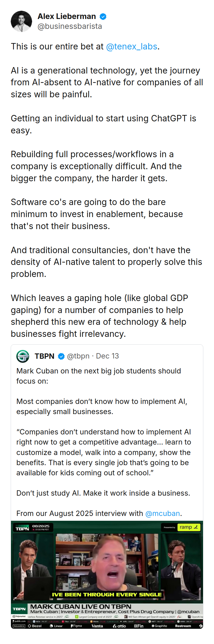Click TBPN's blue verification checkmark
214x644 pixels.
(61, 356)
